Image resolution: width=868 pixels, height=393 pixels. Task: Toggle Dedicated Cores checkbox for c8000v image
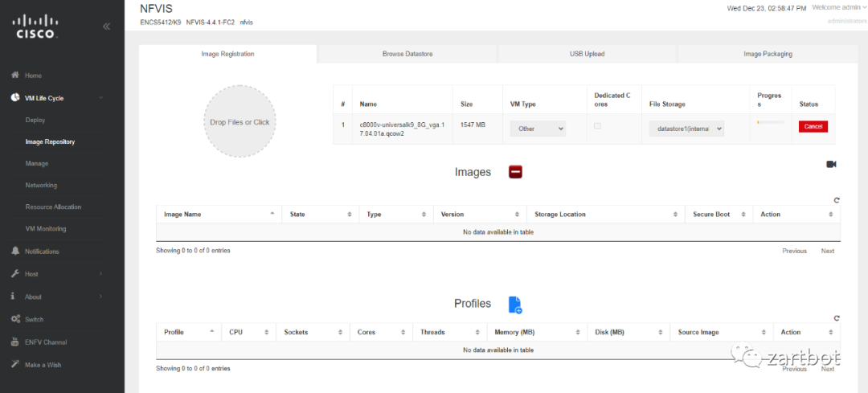(x=597, y=126)
